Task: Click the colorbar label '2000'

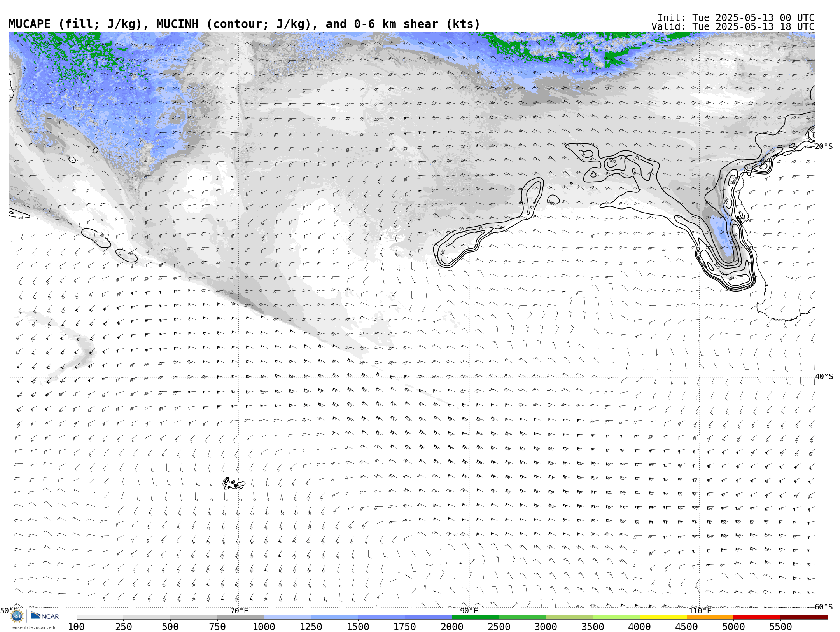Action: 452,627
